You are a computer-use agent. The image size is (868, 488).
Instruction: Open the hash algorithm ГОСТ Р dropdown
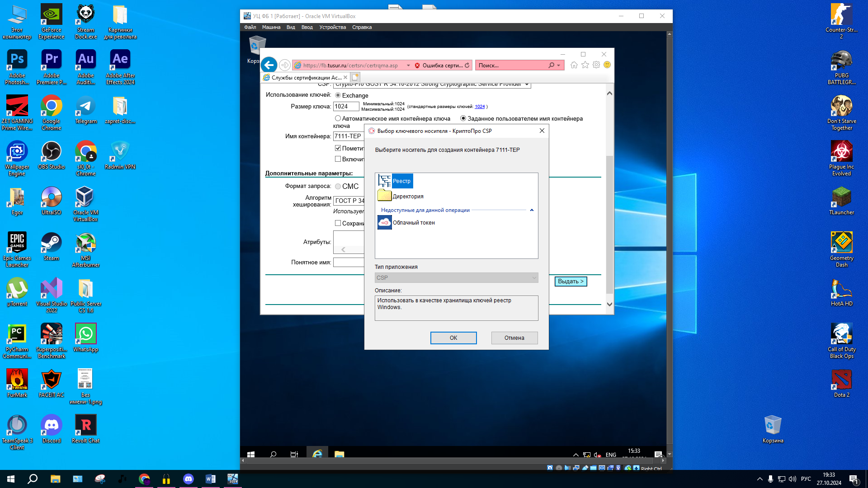[x=349, y=201]
